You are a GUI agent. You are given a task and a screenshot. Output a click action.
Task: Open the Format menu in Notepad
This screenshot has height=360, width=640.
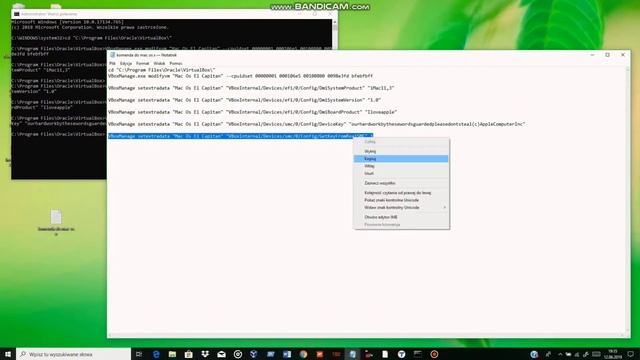142,63
